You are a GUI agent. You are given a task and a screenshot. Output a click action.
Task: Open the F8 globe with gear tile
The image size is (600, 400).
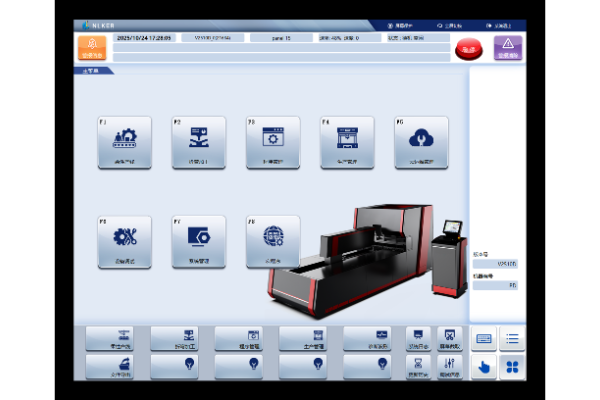(x=273, y=242)
